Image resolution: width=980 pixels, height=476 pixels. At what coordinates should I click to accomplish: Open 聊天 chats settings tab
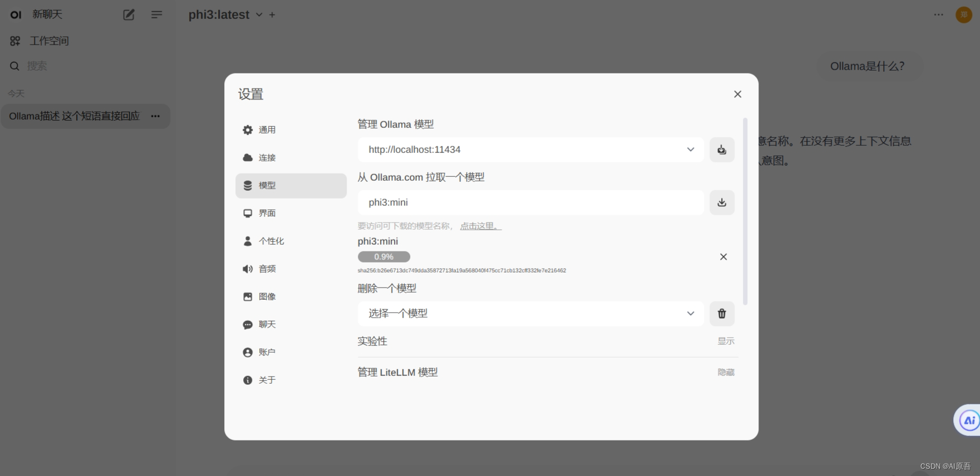[291, 325]
